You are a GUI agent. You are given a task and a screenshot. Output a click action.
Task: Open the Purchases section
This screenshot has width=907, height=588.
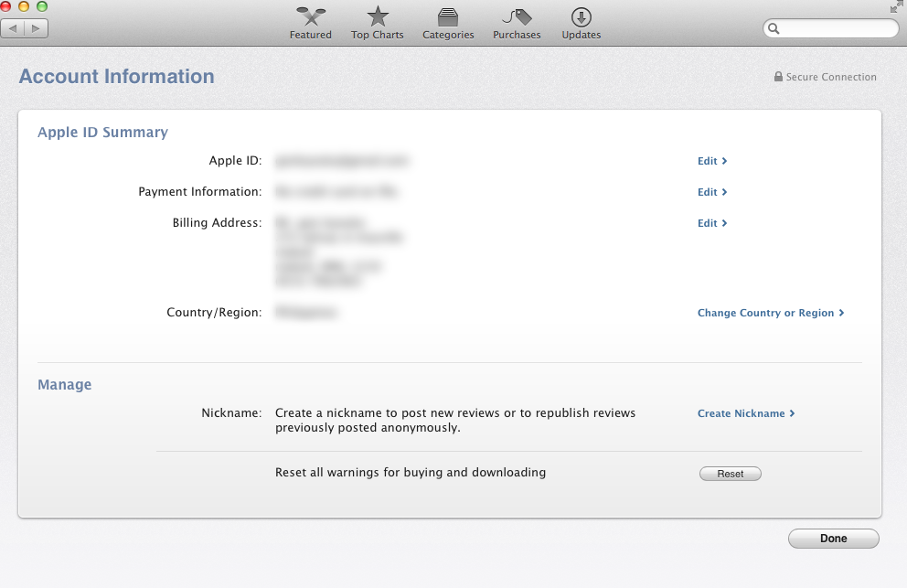(517, 24)
